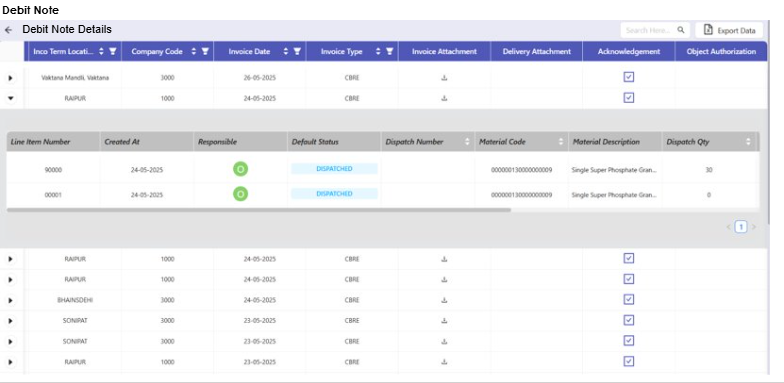
Task: Select line item number 00001
Action: coord(53,195)
